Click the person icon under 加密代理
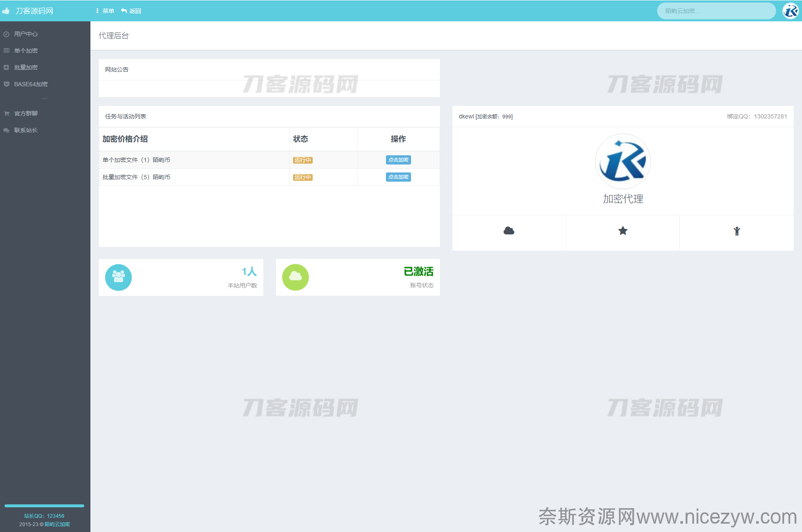This screenshot has width=802, height=532. point(737,231)
